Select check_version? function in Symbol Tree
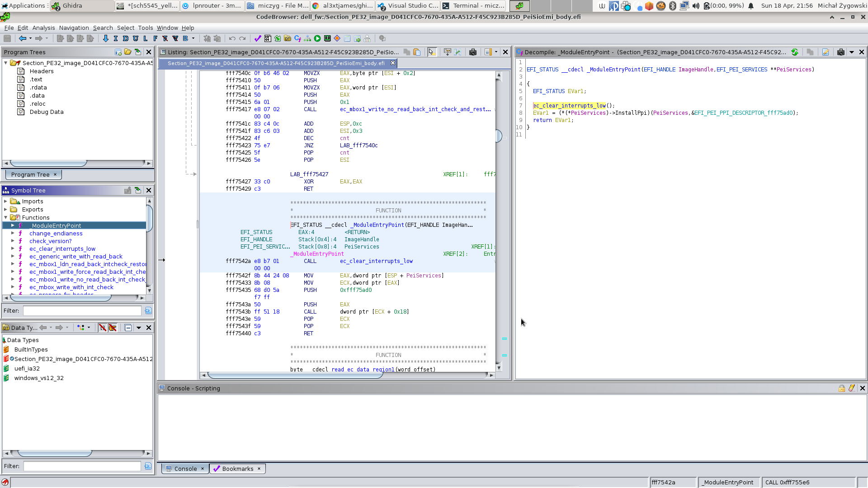The width and height of the screenshot is (868, 488). tap(50, 241)
